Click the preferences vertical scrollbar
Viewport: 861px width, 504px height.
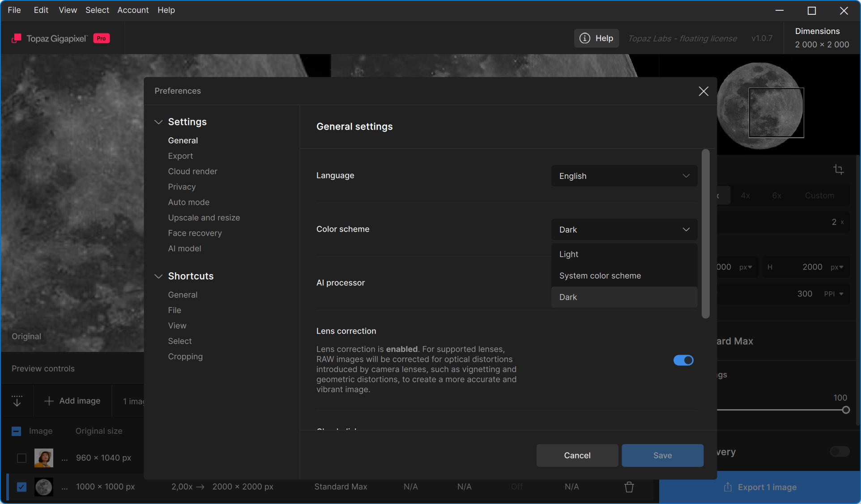[706, 234]
